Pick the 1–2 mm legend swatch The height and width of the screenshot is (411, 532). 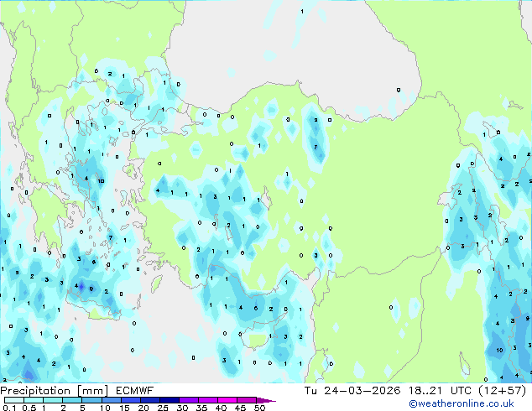(x=53, y=400)
